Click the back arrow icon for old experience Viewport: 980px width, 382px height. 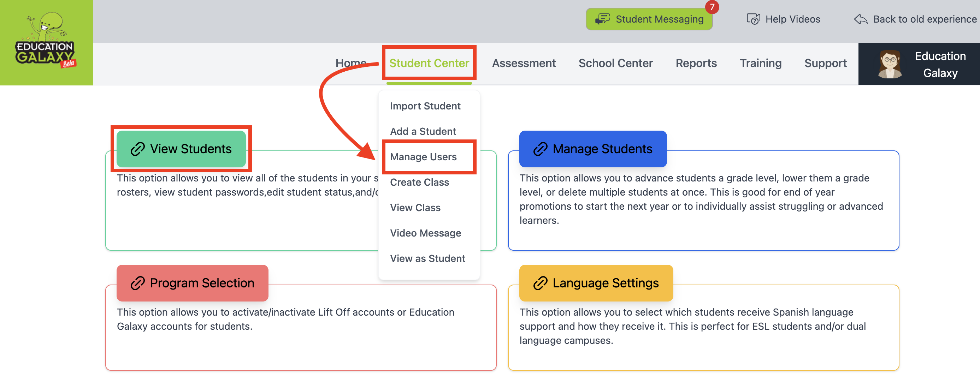click(861, 19)
